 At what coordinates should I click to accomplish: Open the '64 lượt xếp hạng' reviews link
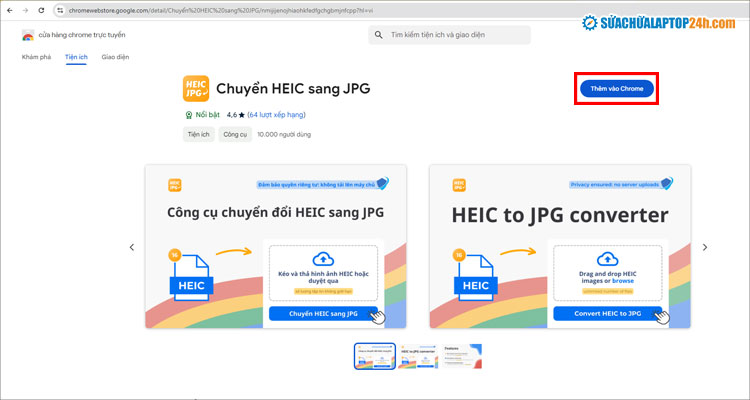coord(276,115)
